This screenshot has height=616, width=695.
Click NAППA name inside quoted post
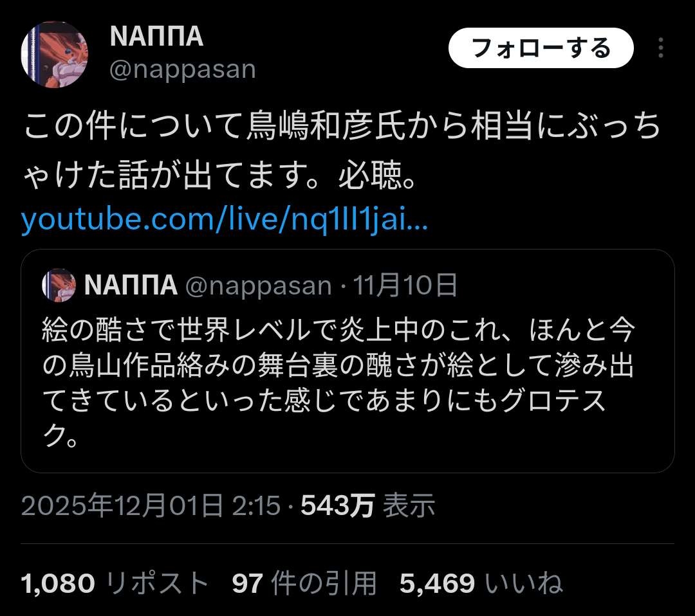coord(131,285)
